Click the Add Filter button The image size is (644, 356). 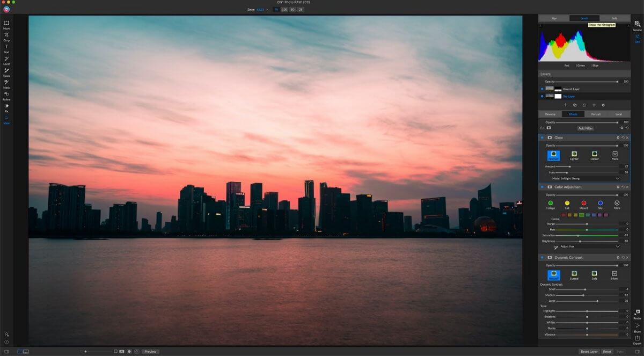click(x=586, y=128)
